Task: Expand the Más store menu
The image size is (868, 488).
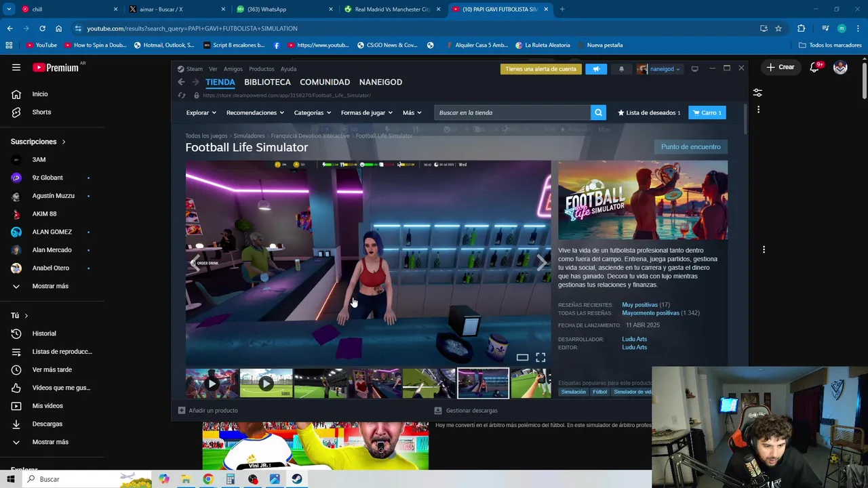Action: point(412,113)
